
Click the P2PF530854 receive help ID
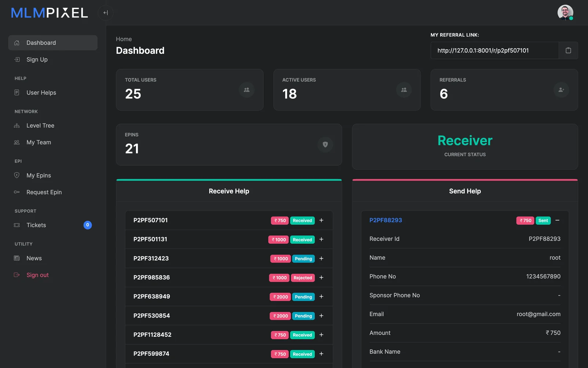point(151,315)
